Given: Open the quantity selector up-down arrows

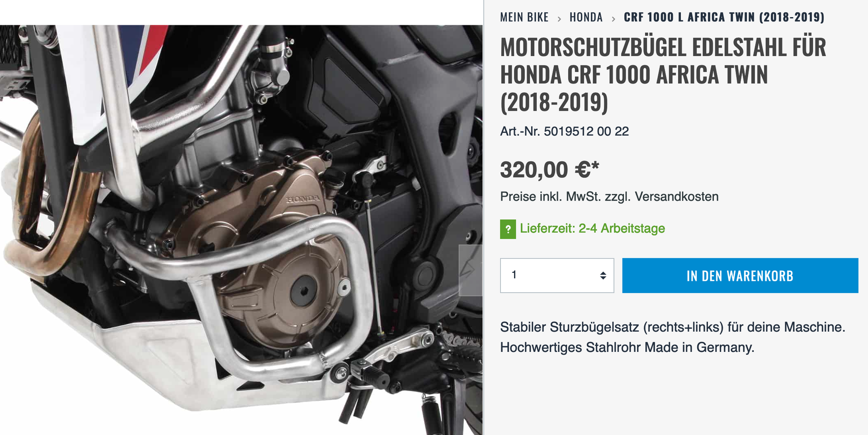Looking at the screenshot, I should point(603,276).
